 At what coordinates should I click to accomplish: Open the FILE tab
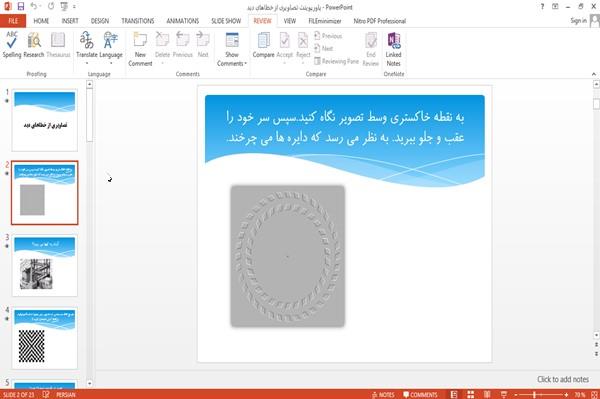click(13, 21)
